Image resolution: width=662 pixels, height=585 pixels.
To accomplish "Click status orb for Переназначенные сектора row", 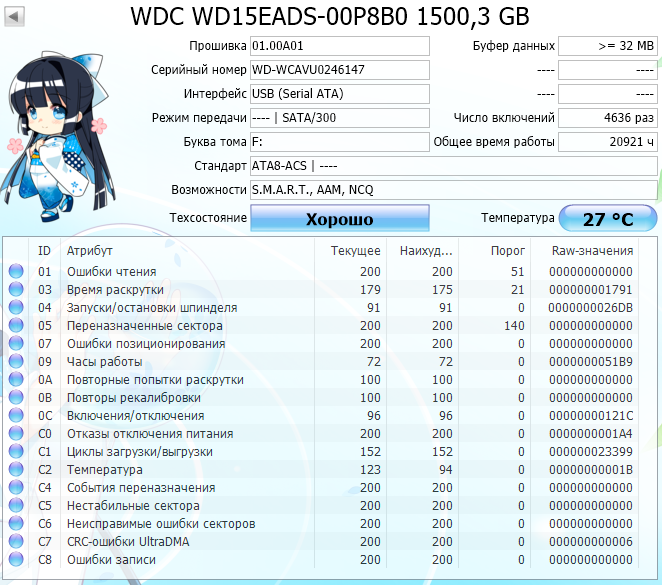I will pos(16,325).
